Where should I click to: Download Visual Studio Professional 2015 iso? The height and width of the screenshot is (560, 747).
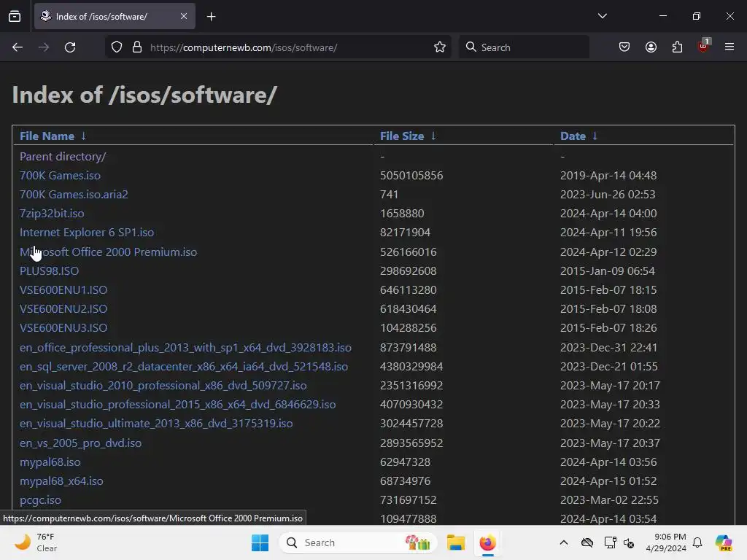coord(178,405)
